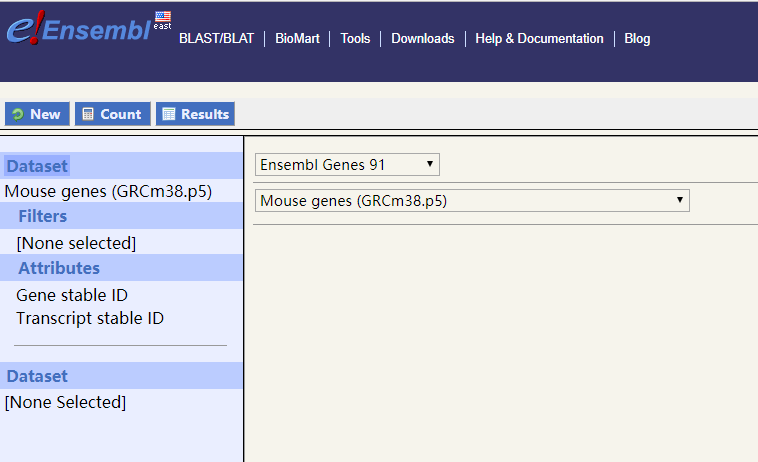Click the Transcript stable ID attribute
Image resolution: width=758 pixels, height=462 pixels.
(90, 318)
